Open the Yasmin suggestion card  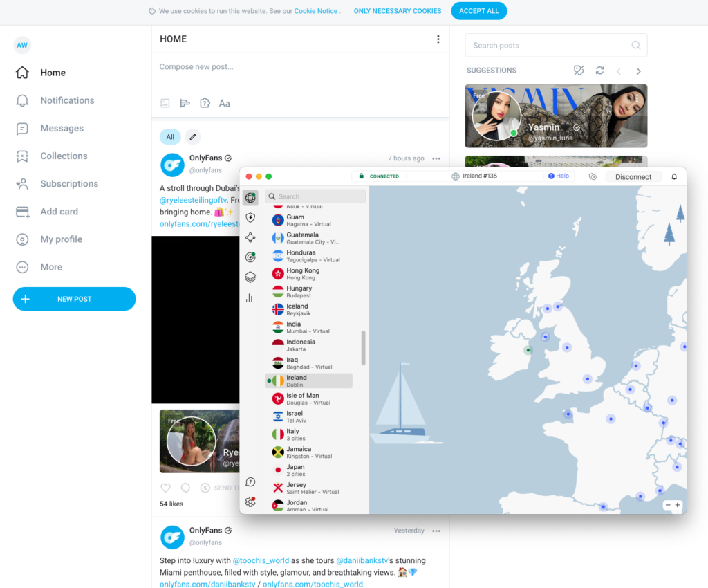pyautogui.click(x=556, y=116)
